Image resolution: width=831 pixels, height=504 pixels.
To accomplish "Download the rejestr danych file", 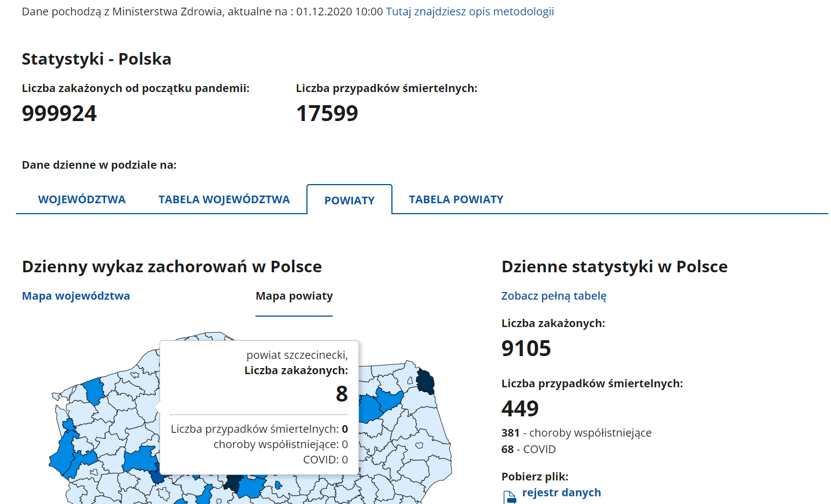I will [x=561, y=492].
